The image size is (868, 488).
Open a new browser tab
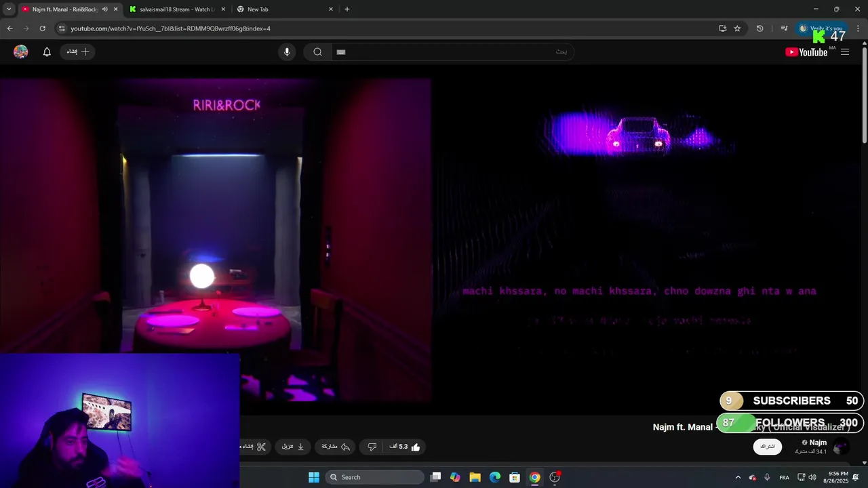point(347,9)
